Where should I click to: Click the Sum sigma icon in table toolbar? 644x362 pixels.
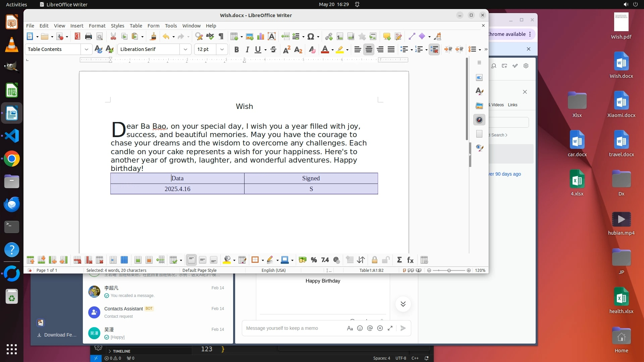(x=399, y=260)
